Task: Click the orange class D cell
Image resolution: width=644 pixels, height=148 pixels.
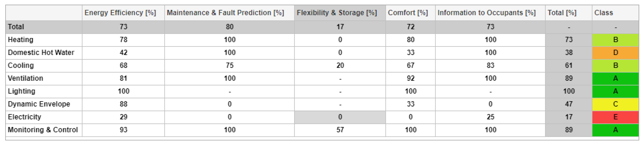Action: (615, 52)
